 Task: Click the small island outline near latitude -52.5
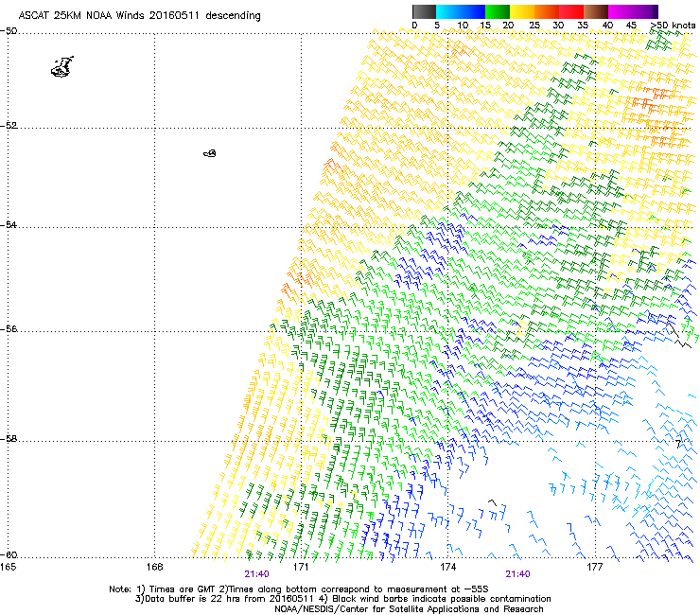click(x=210, y=153)
